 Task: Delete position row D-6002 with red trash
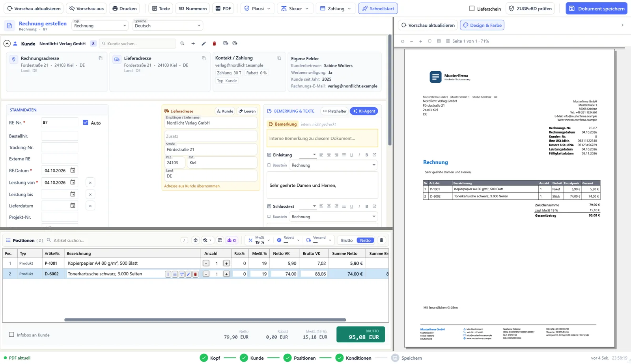point(195,274)
